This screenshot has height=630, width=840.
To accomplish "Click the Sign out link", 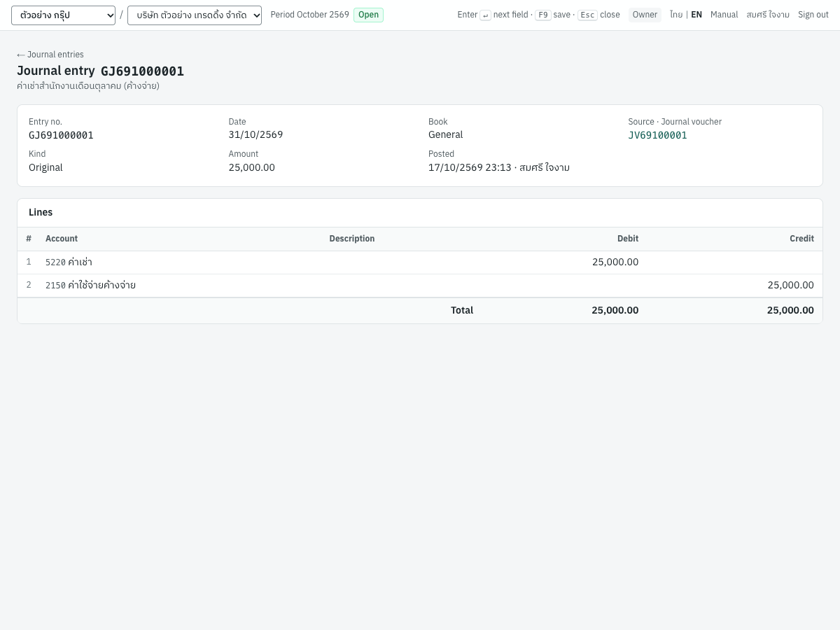I will point(813,15).
